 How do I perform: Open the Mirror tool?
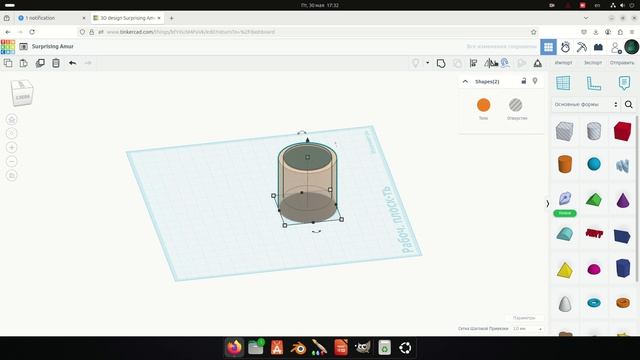(490, 63)
